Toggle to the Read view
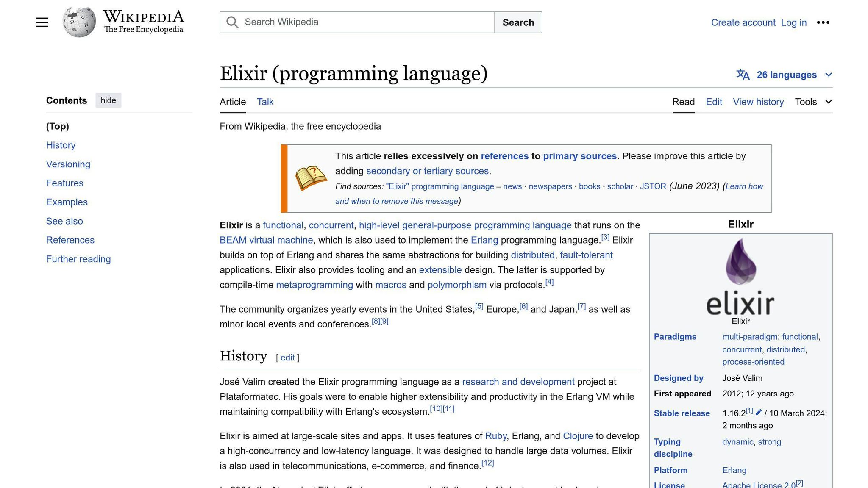868x488 pixels. (x=683, y=102)
